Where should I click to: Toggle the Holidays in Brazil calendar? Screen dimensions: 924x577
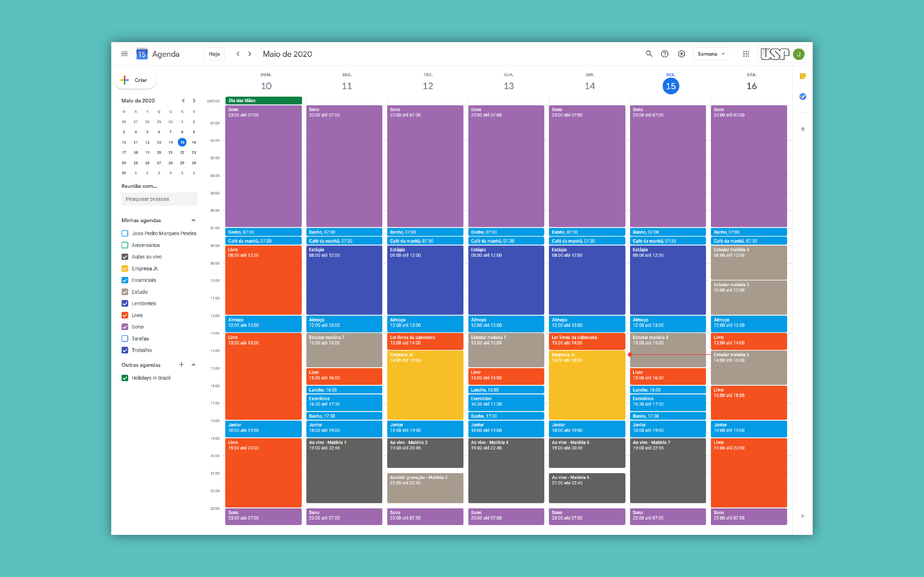125,378
